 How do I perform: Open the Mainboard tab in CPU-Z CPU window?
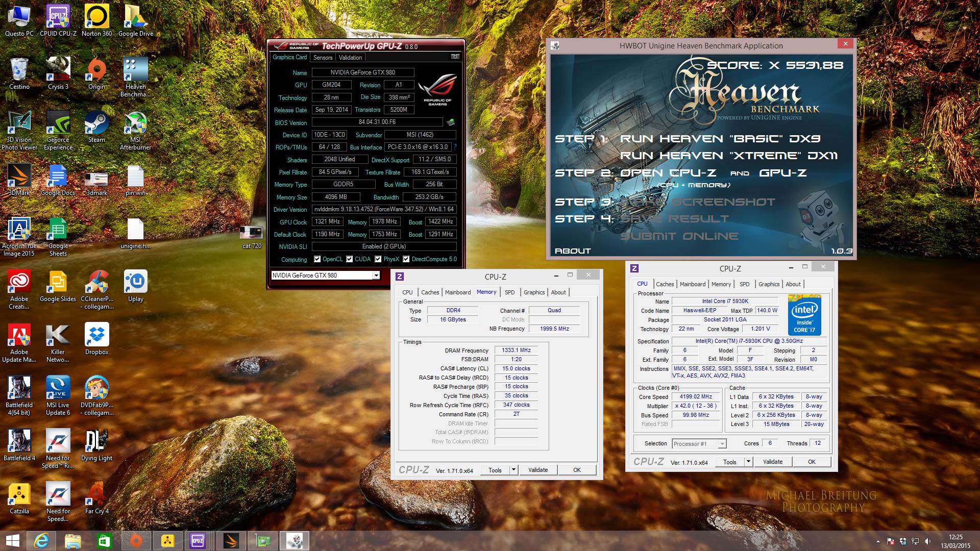click(693, 284)
